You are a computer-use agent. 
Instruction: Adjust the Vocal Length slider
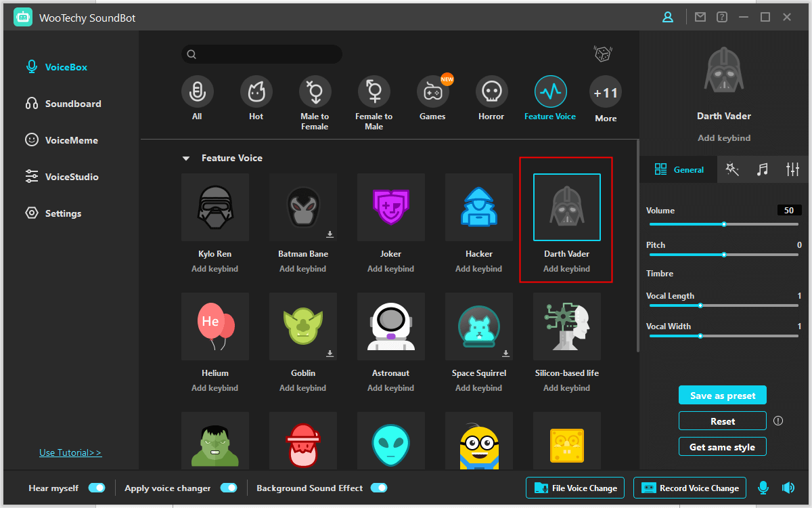pyautogui.click(x=724, y=305)
